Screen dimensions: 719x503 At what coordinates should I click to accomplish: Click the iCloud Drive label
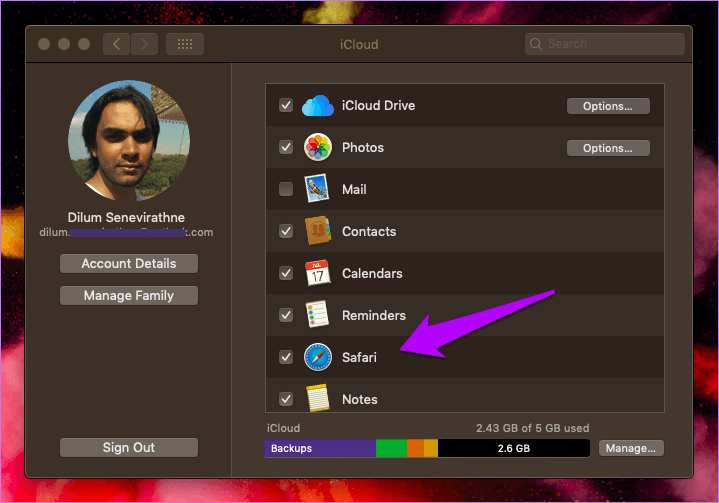point(378,105)
